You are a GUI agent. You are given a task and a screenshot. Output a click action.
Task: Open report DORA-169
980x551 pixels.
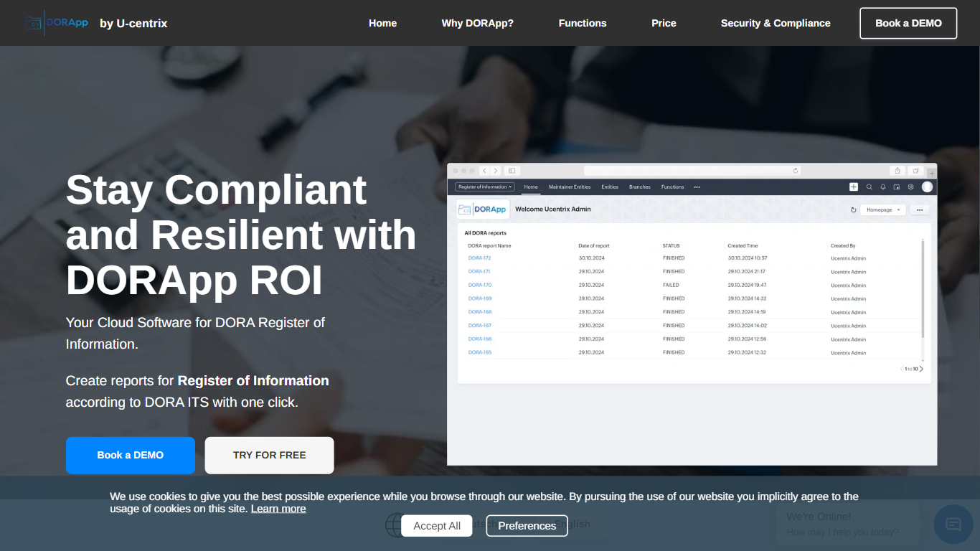pos(480,298)
